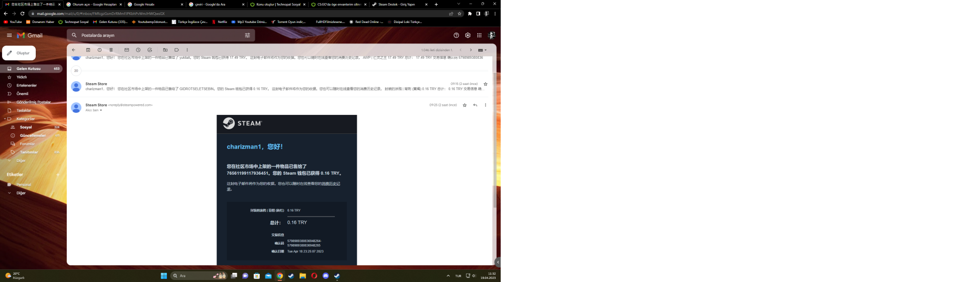Open Gmail help via the question mark icon

(x=456, y=35)
